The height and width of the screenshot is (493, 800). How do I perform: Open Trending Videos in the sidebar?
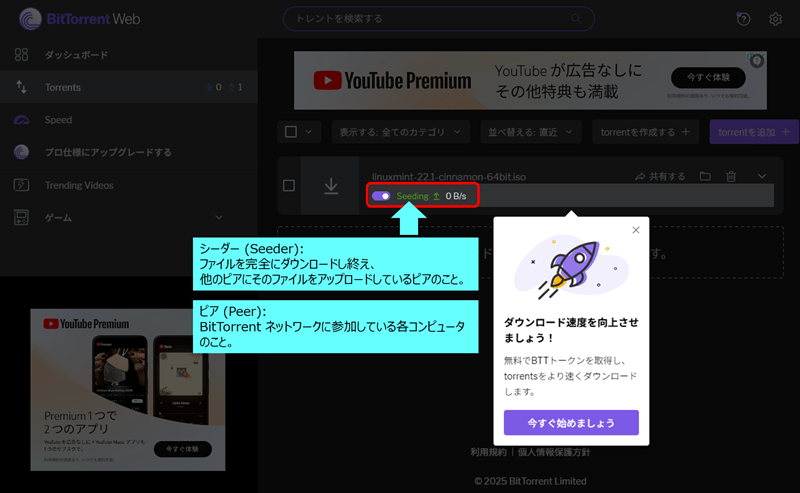pos(129,185)
